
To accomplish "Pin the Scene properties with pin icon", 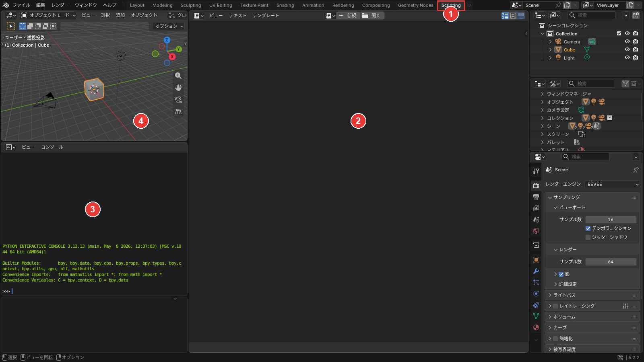I will [636, 170].
